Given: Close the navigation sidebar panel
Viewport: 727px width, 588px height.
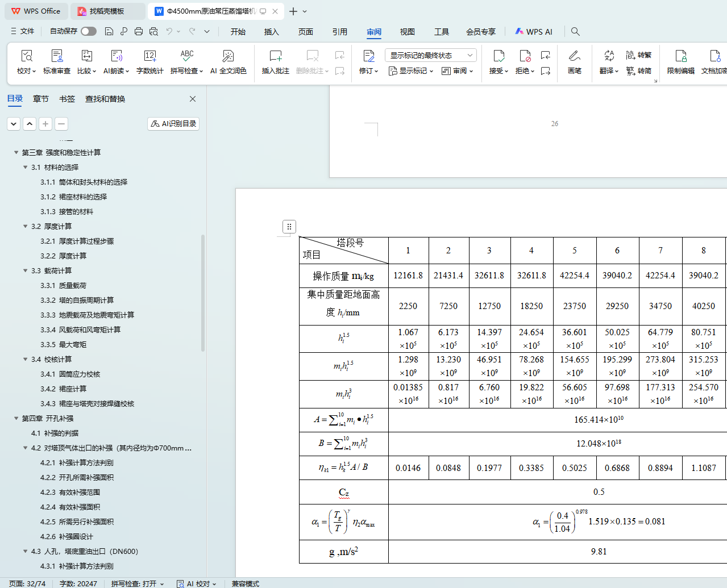Looking at the screenshot, I should pos(193,99).
